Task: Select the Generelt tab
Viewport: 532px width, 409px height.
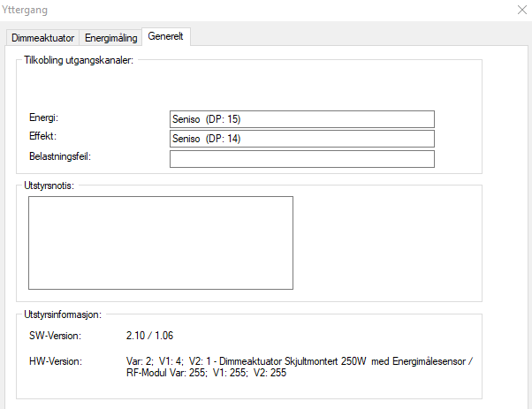Action: (167, 37)
